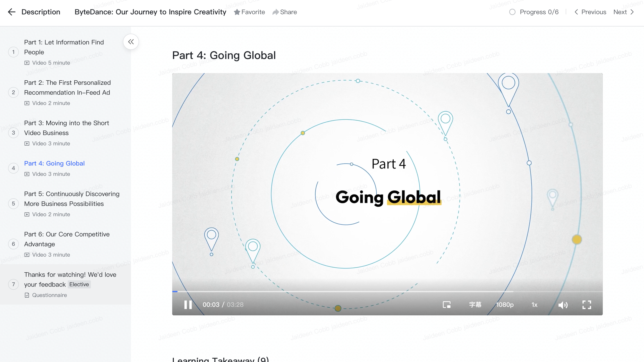Toggle subtitles with the 字幕 button

coord(475,305)
